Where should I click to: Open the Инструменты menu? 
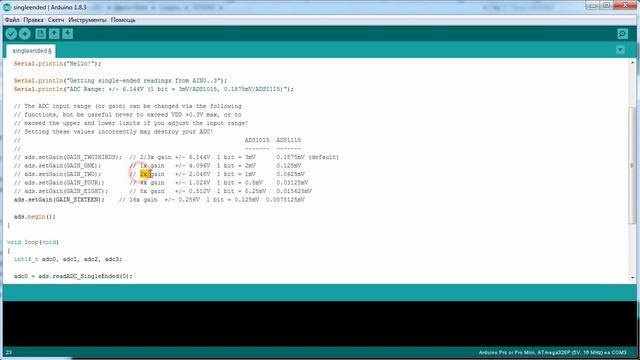pos(87,20)
